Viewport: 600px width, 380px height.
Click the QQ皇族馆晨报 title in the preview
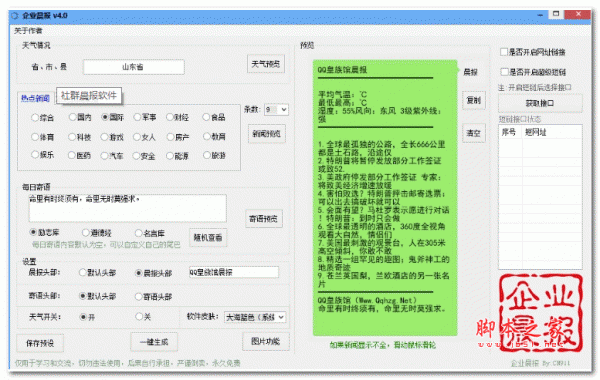[x=342, y=70]
